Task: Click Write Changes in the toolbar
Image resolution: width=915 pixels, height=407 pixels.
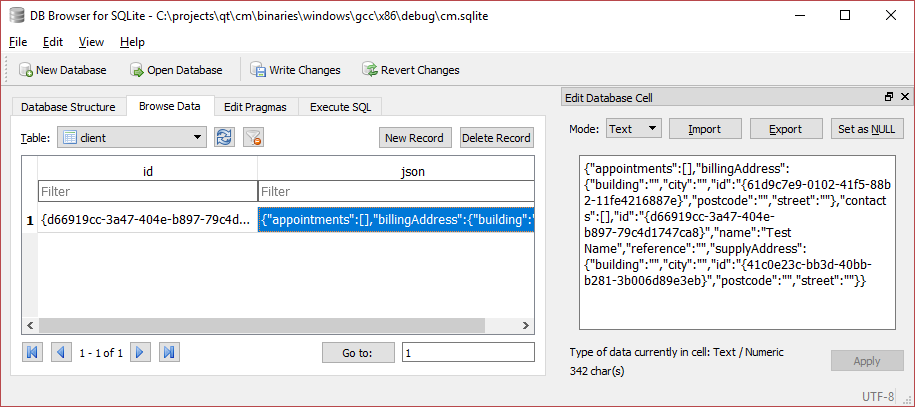Action: click(258, 70)
